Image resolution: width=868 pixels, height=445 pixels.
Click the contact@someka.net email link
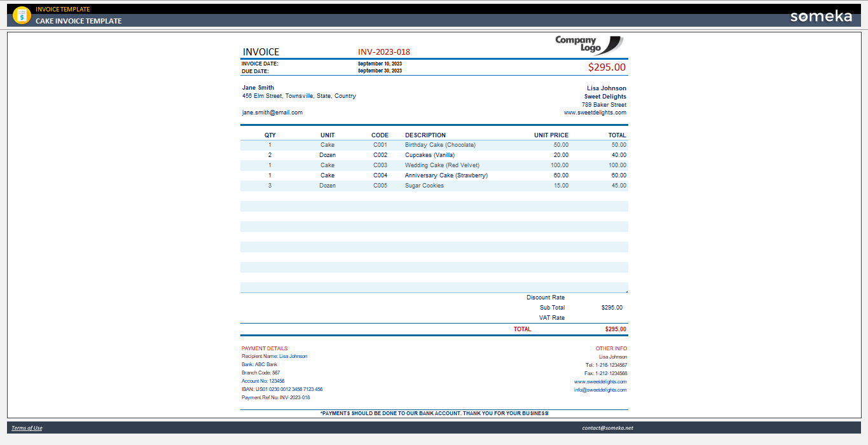609,428
